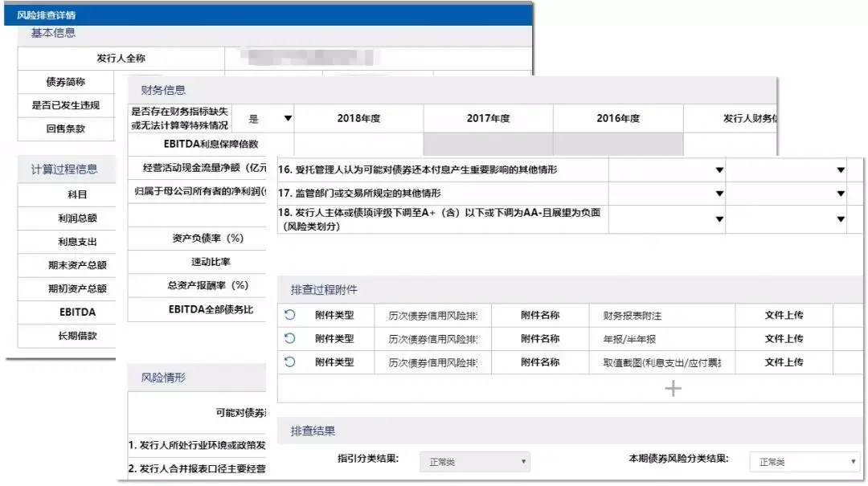
Task: Click the 基本信息 section heading
Action: click(x=53, y=33)
